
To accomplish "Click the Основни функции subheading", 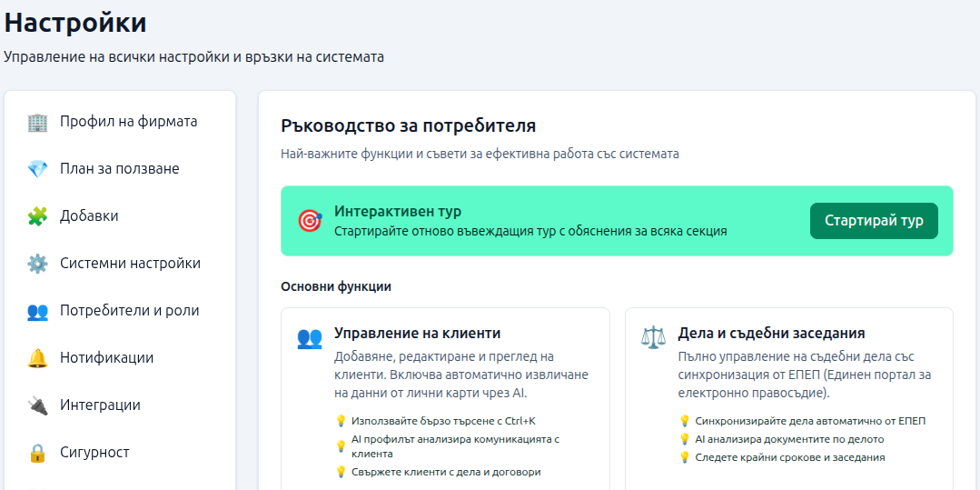I will coord(336,287).
